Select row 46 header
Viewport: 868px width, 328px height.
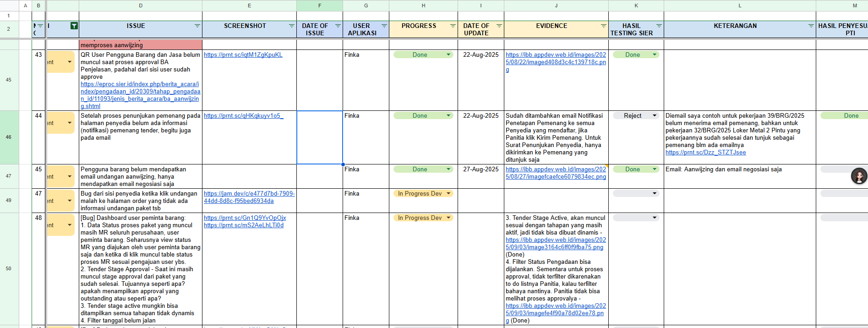(9, 137)
